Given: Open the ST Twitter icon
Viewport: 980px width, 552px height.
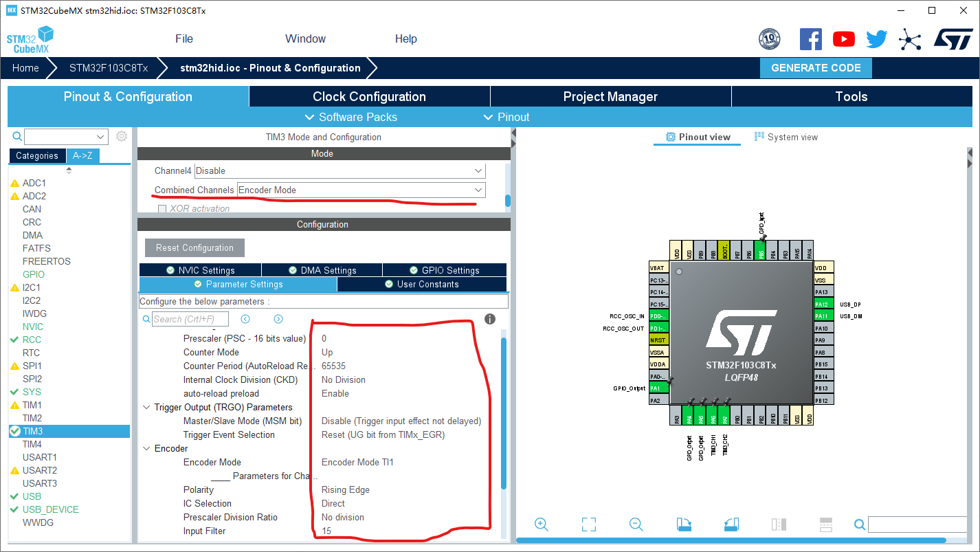Looking at the screenshot, I should point(877,39).
